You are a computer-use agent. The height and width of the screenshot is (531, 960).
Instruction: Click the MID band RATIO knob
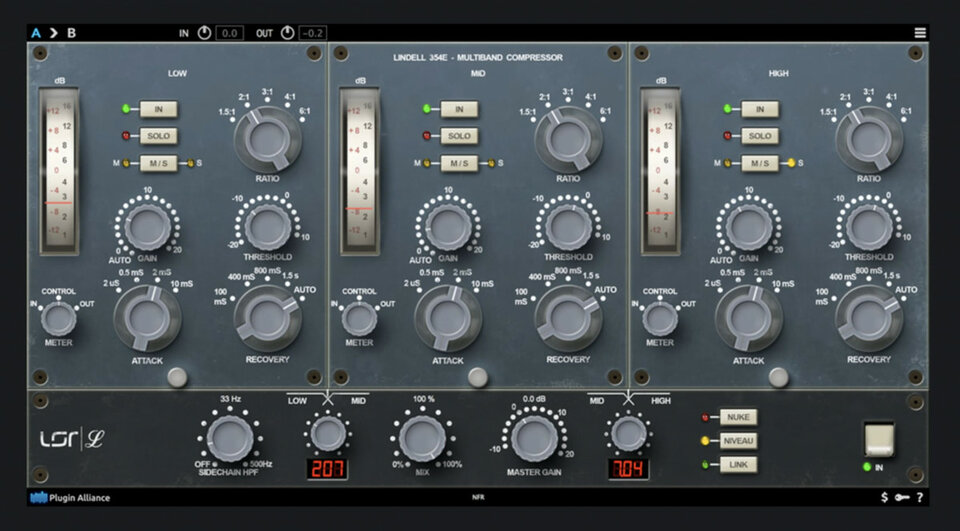(x=568, y=139)
